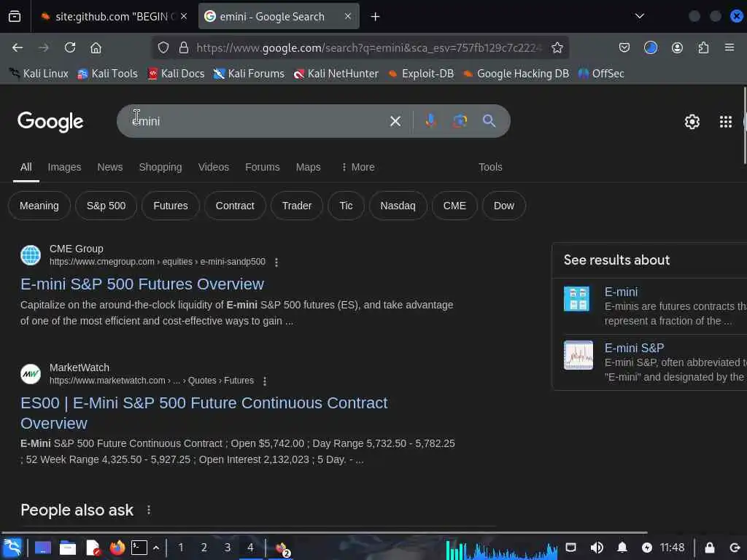Clear the search box text
Screen dimensions: 747x560
(395, 122)
